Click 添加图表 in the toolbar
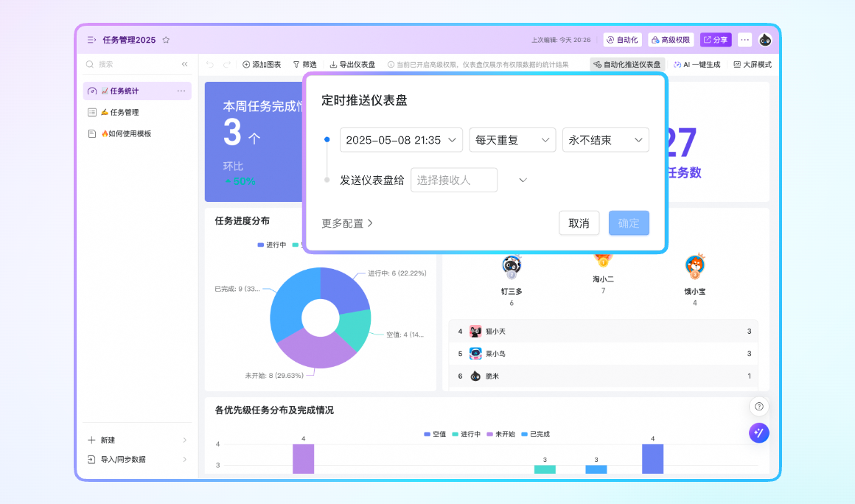855x504 pixels. 262,64
